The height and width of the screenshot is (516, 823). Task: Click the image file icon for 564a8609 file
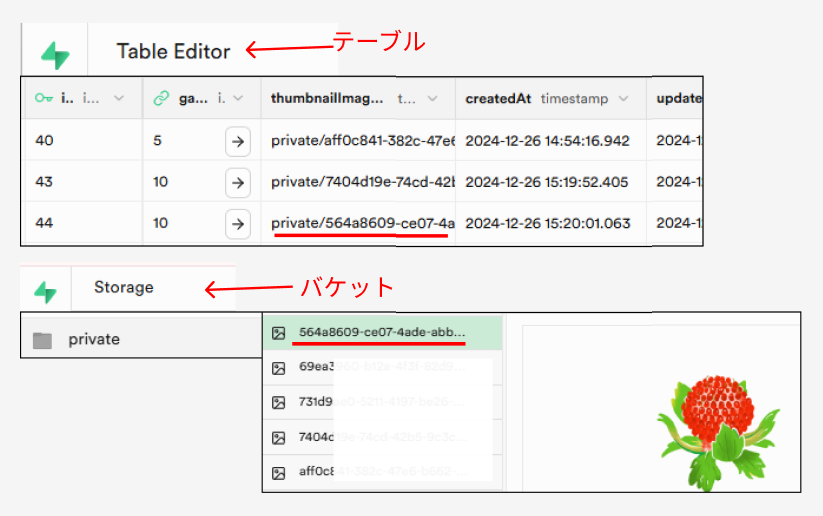coord(279,333)
